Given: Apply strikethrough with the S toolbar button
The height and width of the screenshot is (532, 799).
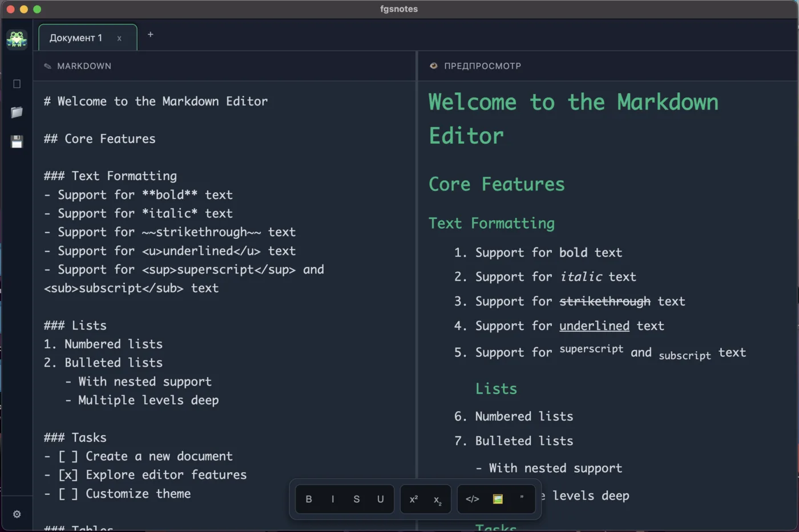Looking at the screenshot, I should click(x=357, y=499).
